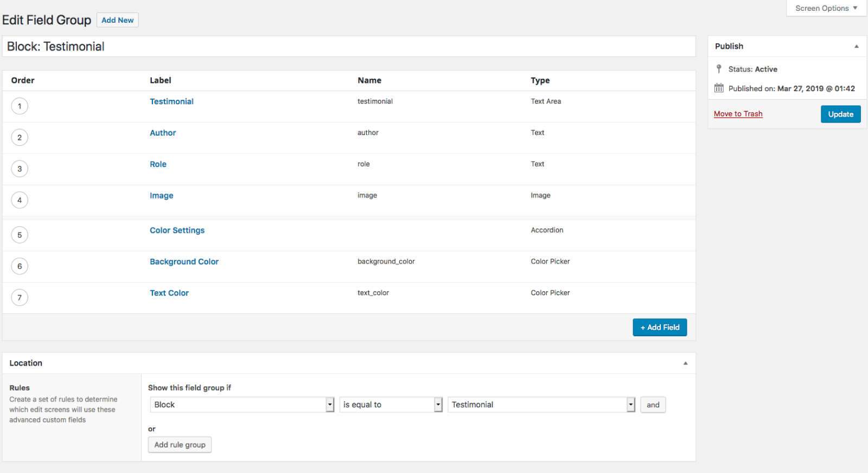Click order handle 3 for Role

(20, 169)
